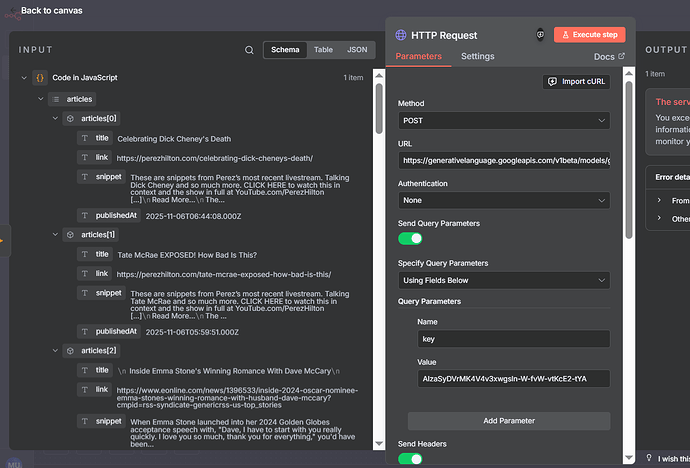The height and width of the screenshot is (468, 690).
Task: Click the text type icon beside publishedAt in articles[0]
Action: (86, 215)
